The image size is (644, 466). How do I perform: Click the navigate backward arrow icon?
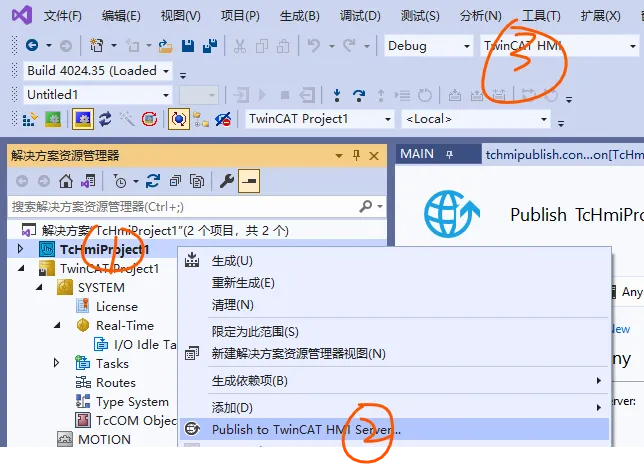pyautogui.click(x=32, y=45)
